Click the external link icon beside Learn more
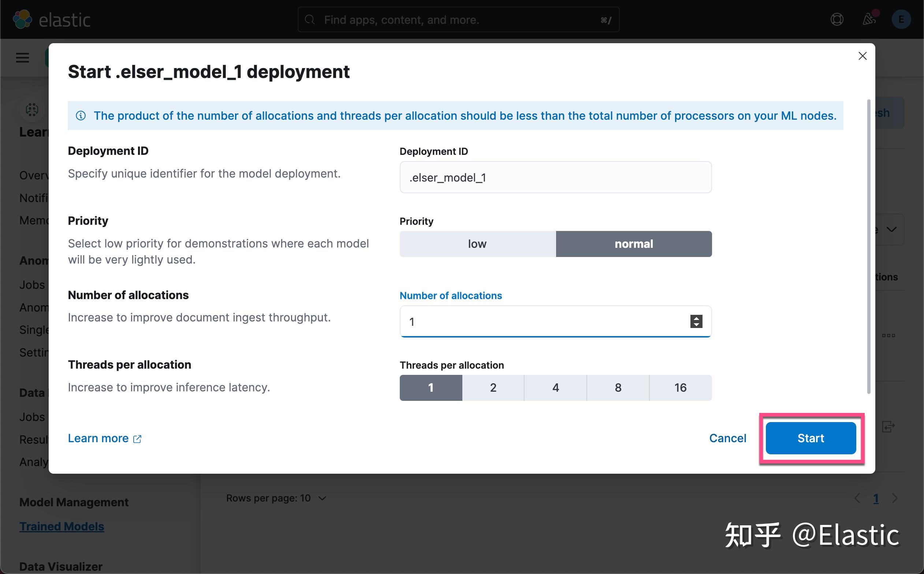Screen dimensions: 924x574 tap(137, 439)
